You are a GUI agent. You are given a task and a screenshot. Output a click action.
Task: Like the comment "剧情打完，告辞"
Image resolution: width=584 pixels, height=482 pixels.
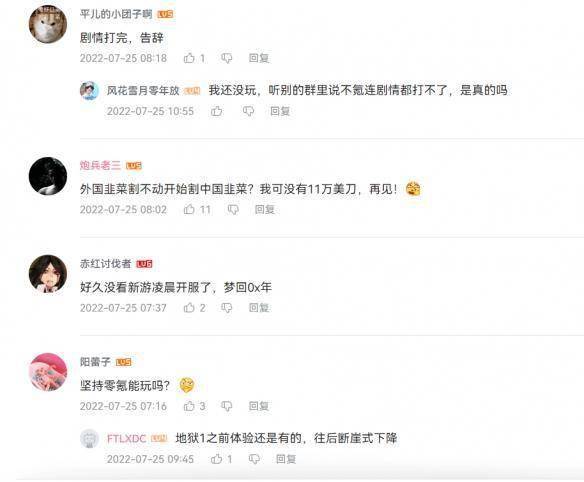pyautogui.click(x=189, y=58)
